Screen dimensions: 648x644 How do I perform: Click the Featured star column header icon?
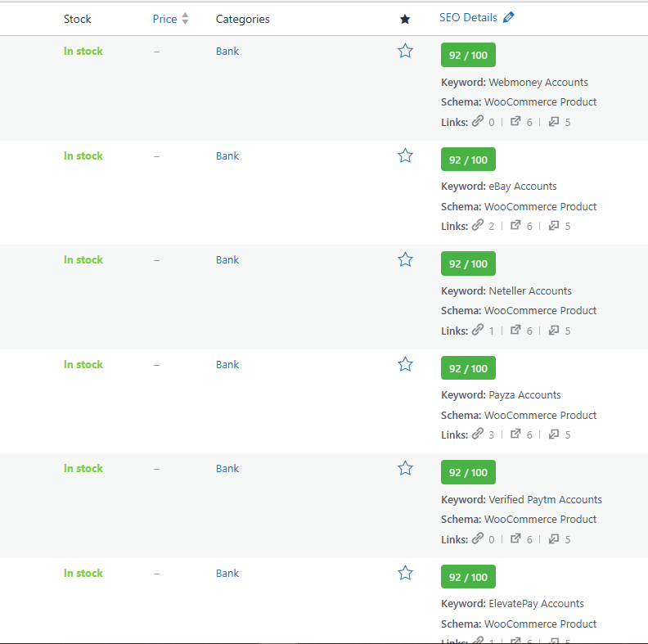click(x=405, y=19)
